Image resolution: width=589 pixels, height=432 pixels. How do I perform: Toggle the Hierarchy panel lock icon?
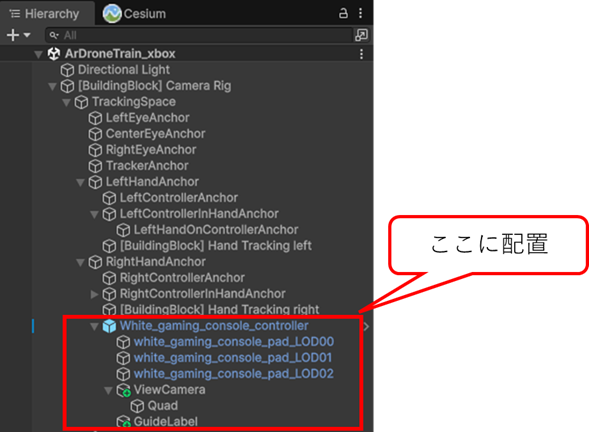click(343, 14)
